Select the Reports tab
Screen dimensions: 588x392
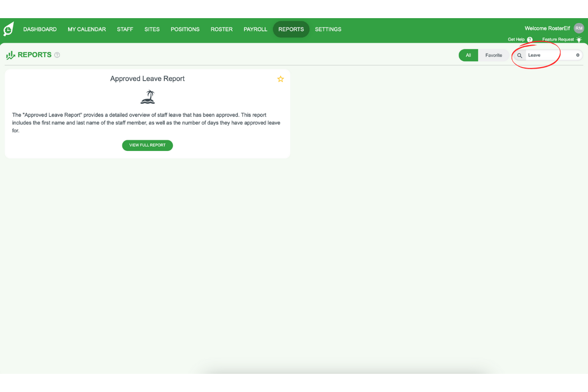(291, 29)
